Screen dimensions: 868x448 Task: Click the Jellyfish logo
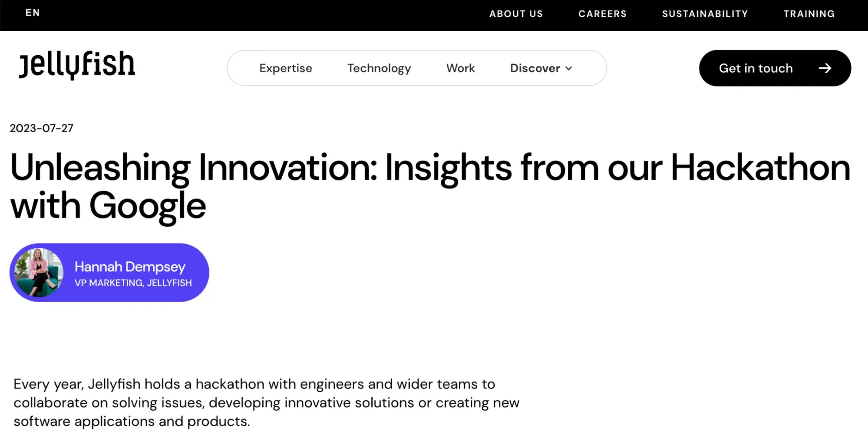coord(77,65)
